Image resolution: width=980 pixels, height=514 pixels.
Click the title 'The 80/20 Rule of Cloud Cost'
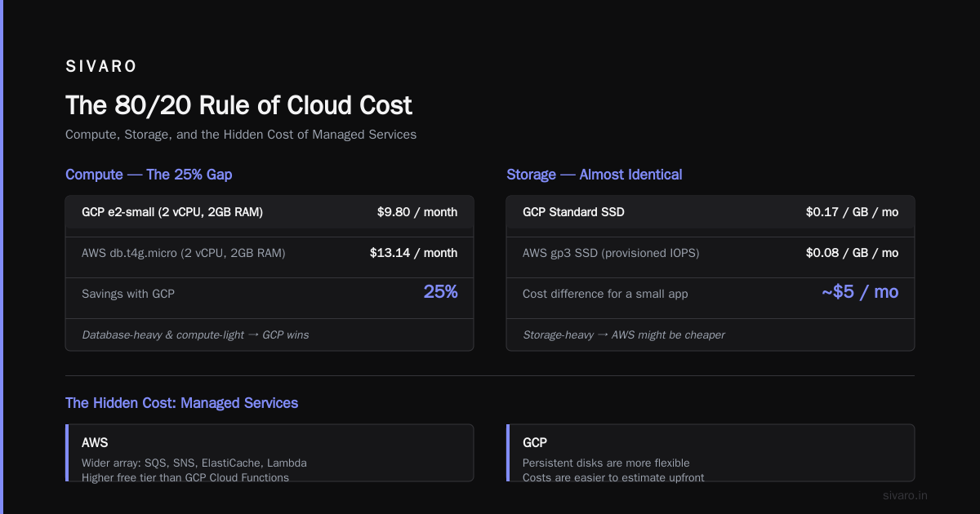pos(238,105)
